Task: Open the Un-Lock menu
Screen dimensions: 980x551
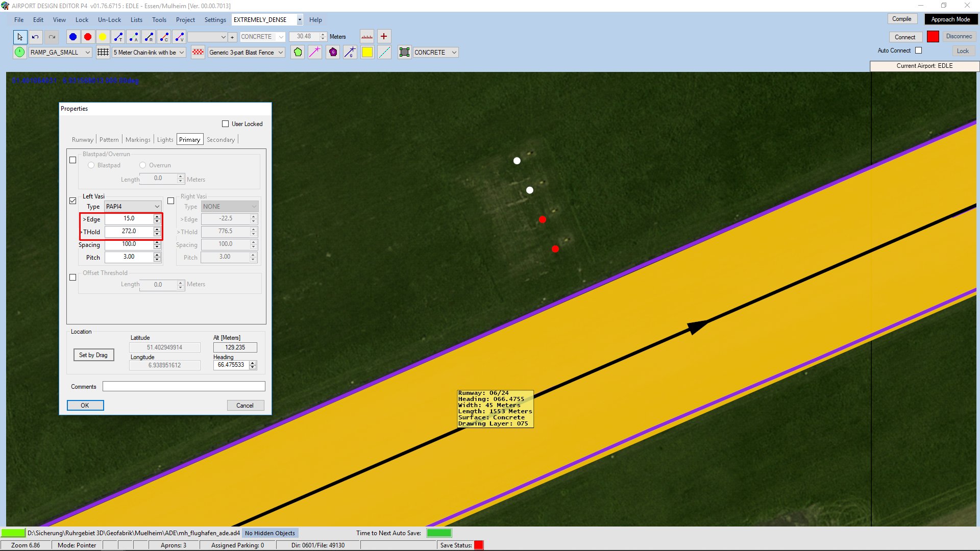Action: tap(109, 20)
